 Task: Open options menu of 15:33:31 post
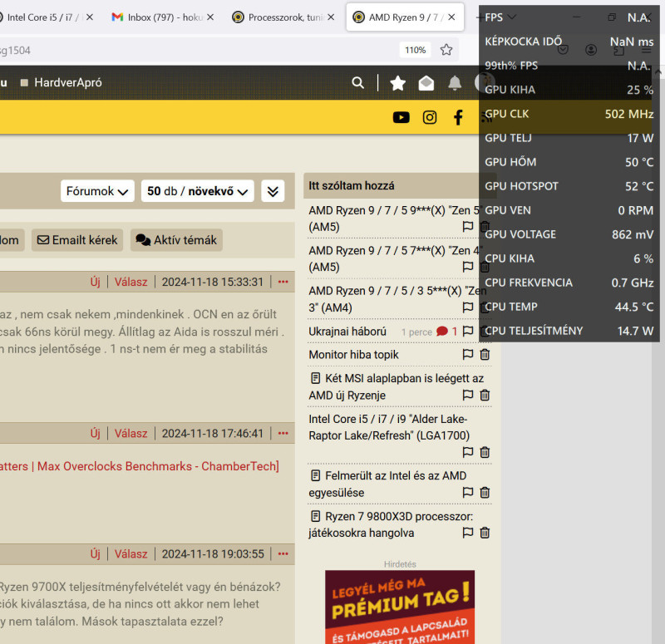click(283, 282)
